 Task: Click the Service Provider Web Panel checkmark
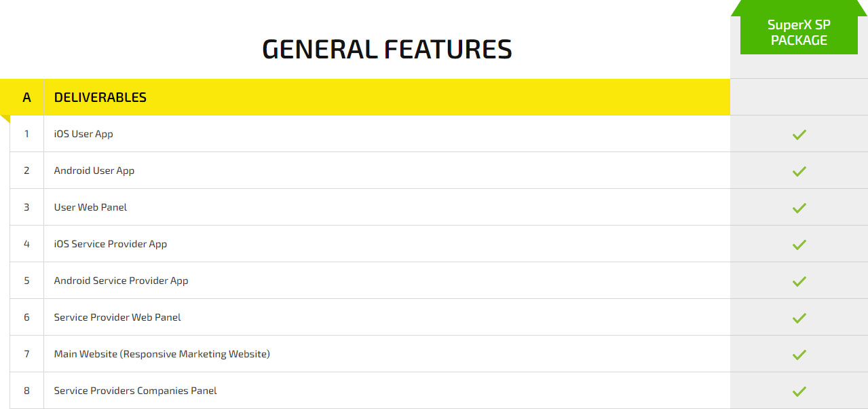pos(799,318)
